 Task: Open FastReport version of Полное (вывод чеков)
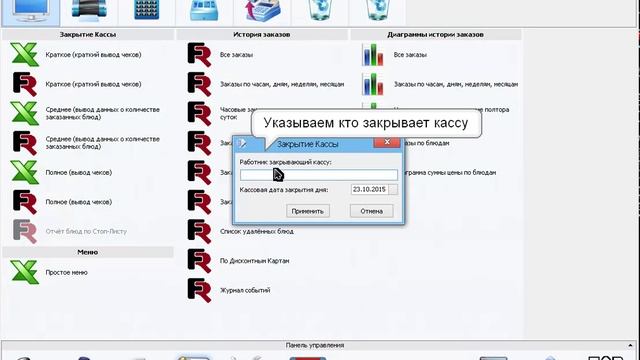click(x=24, y=202)
